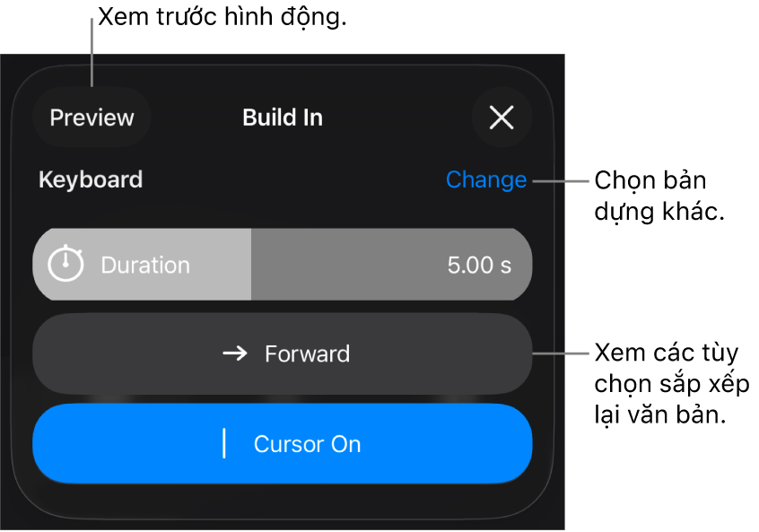
Task: Click the right arrow icon before Forward
Action: point(235,353)
